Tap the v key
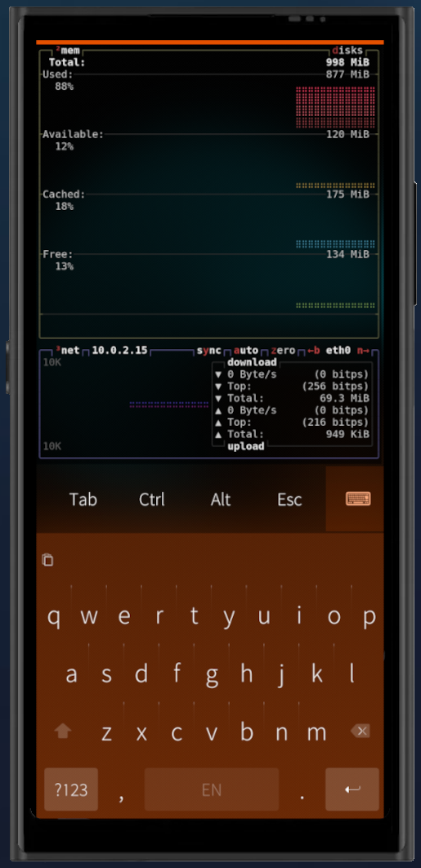 coord(212,732)
